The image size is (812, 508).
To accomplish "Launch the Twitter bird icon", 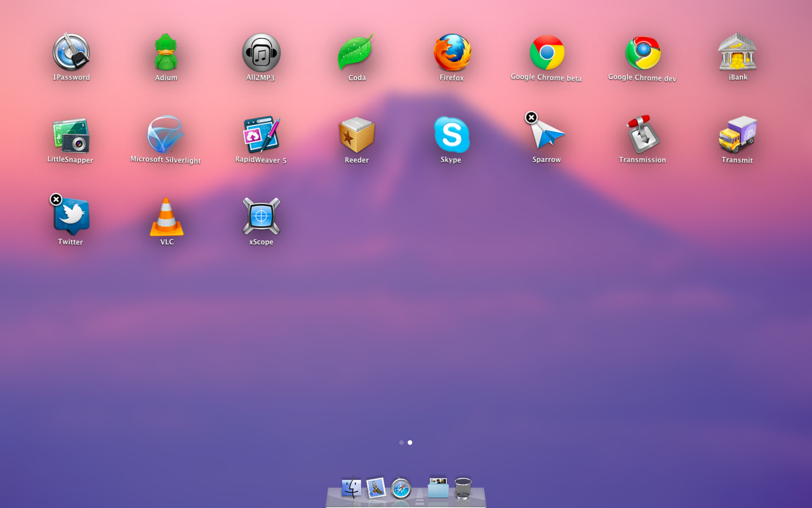I will (x=72, y=216).
